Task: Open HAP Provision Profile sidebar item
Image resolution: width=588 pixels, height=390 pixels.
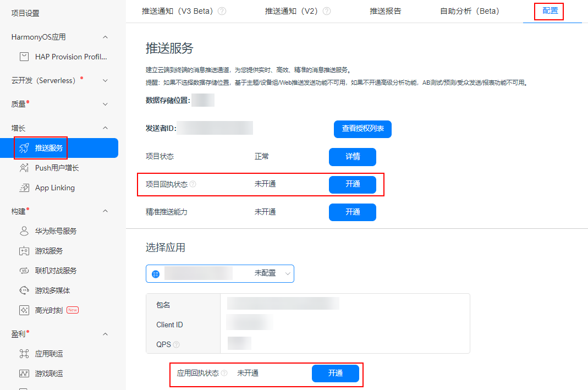Action: tap(70, 57)
